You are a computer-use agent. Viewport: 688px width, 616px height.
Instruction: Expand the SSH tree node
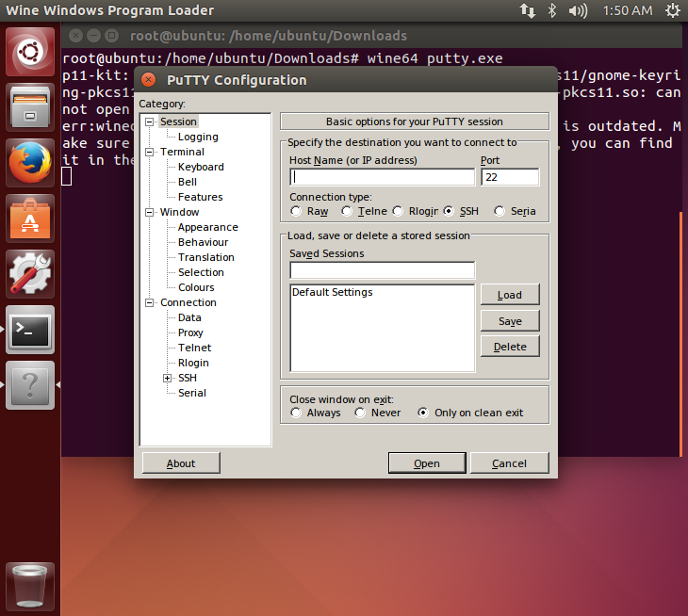pyautogui.click(x=167, y=378)
